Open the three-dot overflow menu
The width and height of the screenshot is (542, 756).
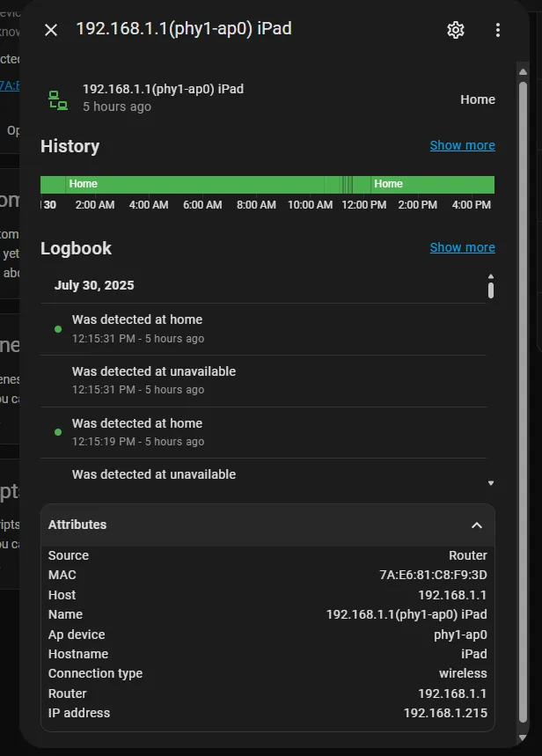[498, 30]
